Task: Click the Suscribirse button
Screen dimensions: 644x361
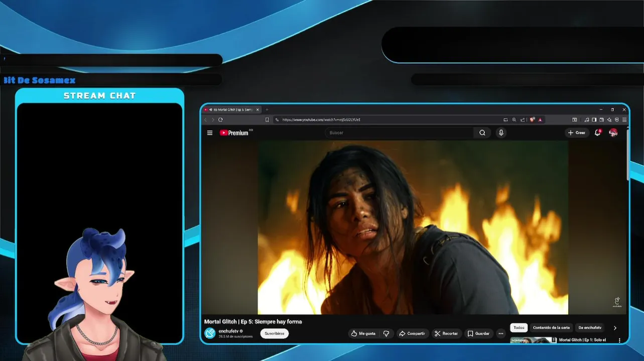Action: coord(275,333)
